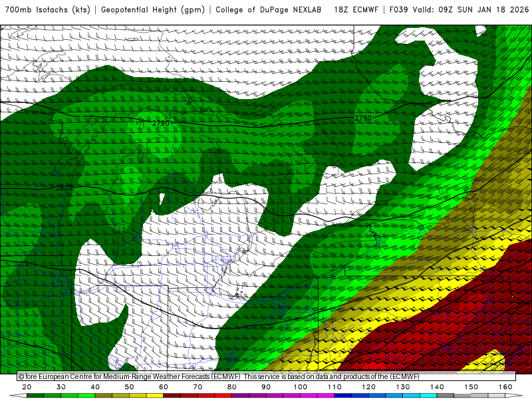
Task: Click the '150' legend value
Action: (471, 387)
